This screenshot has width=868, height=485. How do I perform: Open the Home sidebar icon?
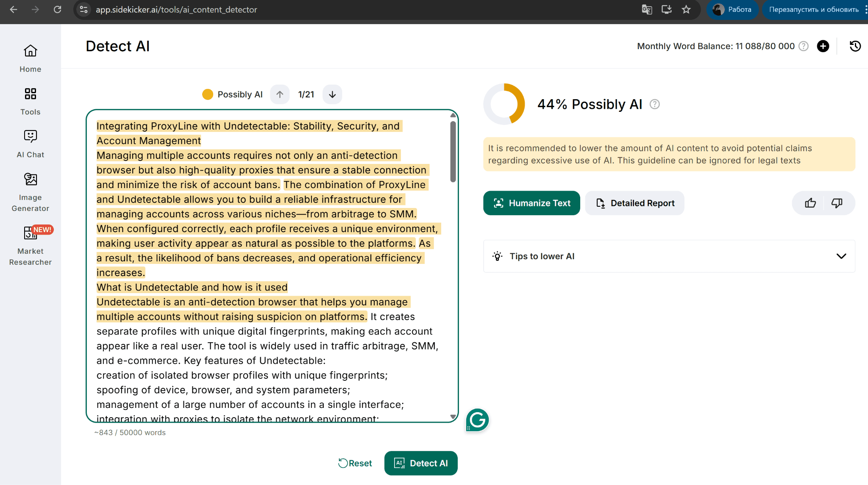pos(30,51)
